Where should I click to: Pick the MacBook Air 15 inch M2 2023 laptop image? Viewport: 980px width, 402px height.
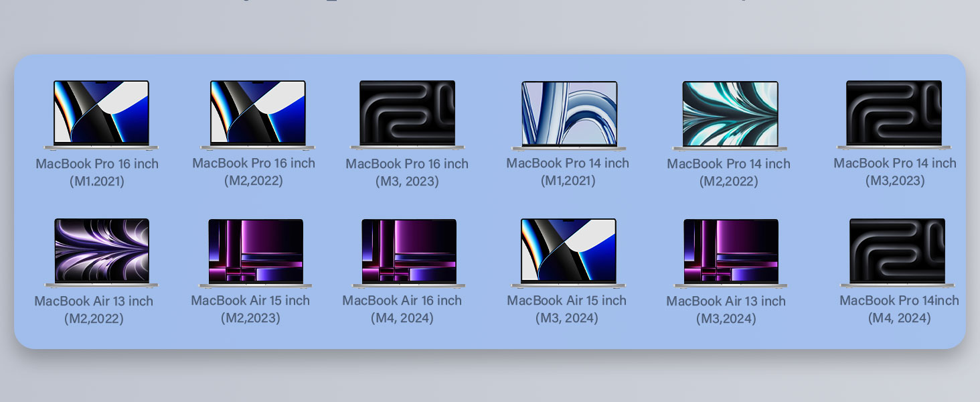(x=256, y=251)
